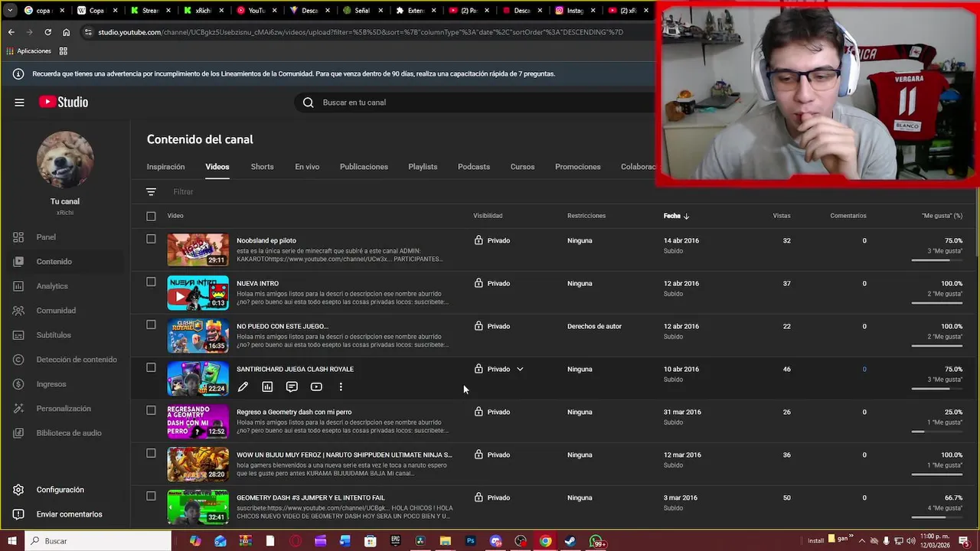980x551 pixels.
Task: Click the Windows taskbar Buscar box
Action: (x=98, y=541)
